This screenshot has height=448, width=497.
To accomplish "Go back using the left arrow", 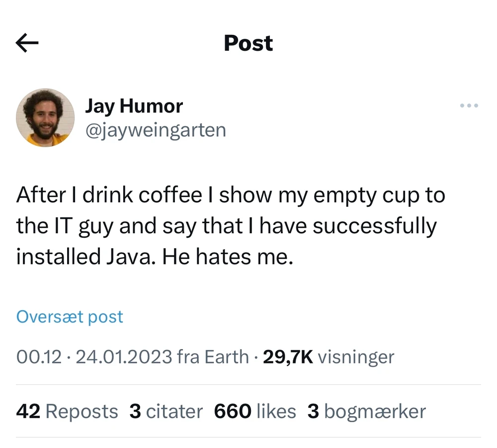I will pos(27,44).
